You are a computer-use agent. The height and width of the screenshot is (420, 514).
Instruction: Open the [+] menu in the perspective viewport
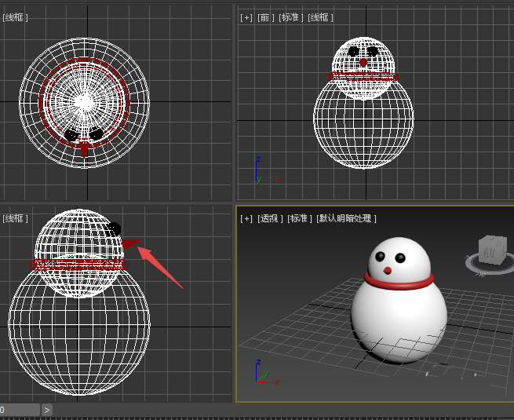click(x=246, y=218)
